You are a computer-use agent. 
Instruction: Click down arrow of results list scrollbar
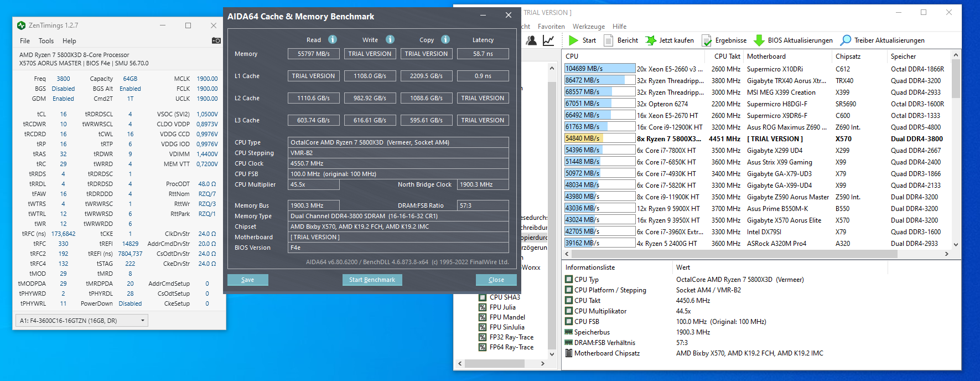[956, 244]
